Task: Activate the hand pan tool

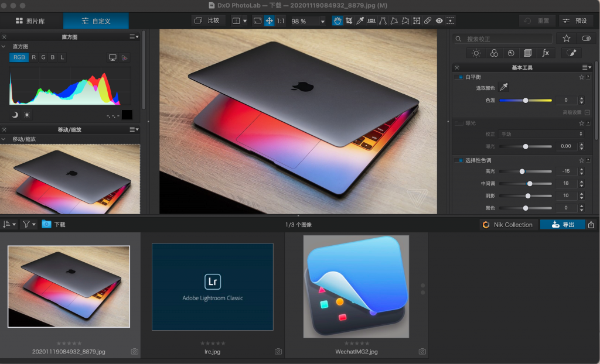Action: coord(337,20)
